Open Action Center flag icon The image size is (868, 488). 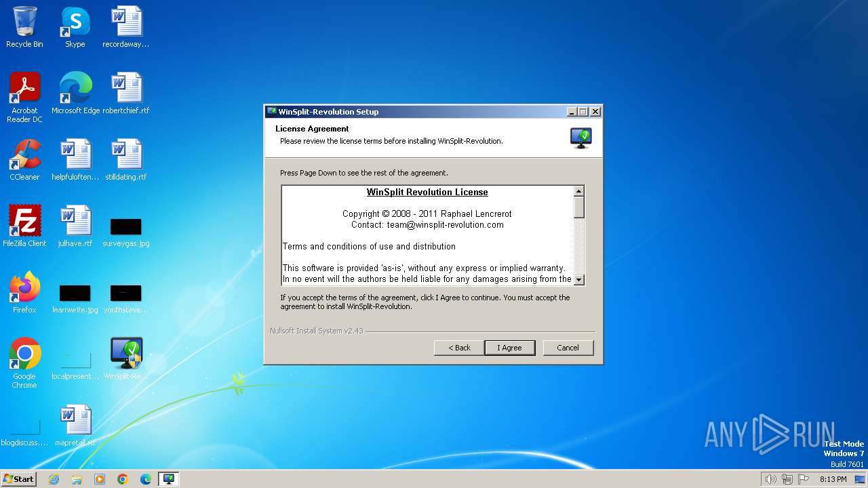pos(804,479)
